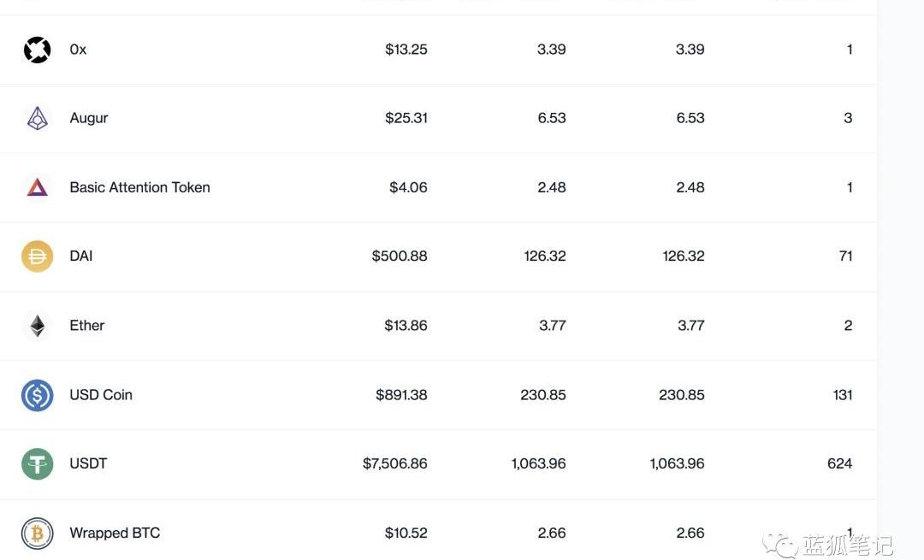Open the Augur asset row
This screenshot has height=560, width=924.
(x=438, y=118)
